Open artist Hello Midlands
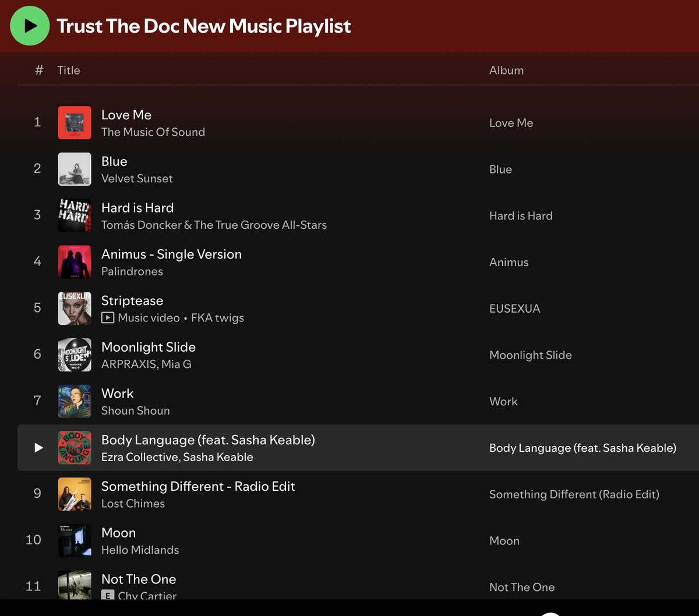This screenshot has width=699, height=616. click(x=140, y=550)
